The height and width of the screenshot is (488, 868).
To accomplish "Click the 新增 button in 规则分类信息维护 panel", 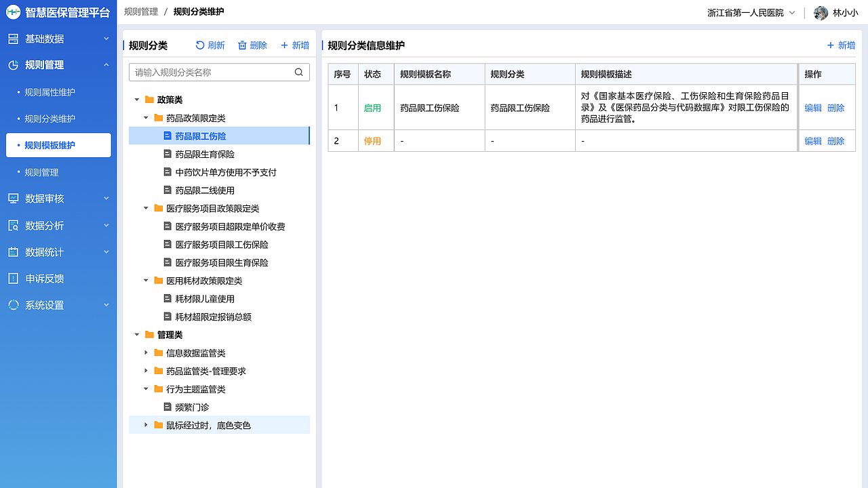I will (840, 45).
